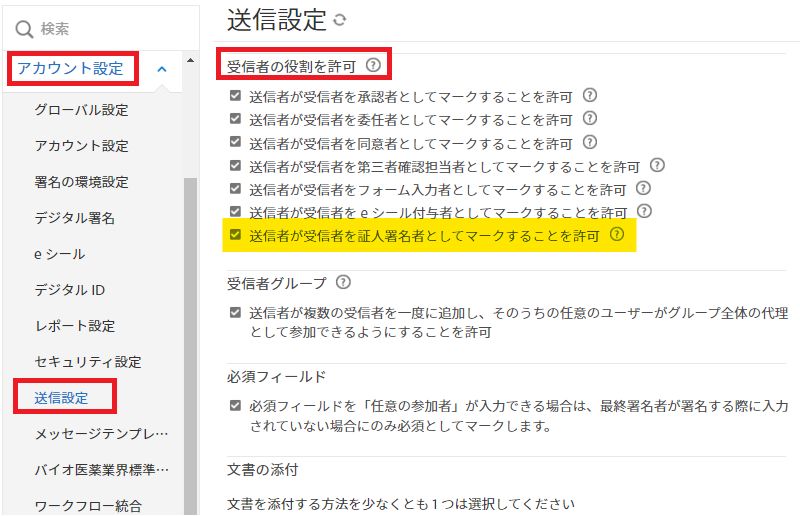Click text 文書を添付する方法を少なくとも1つは選択してください

401,504
